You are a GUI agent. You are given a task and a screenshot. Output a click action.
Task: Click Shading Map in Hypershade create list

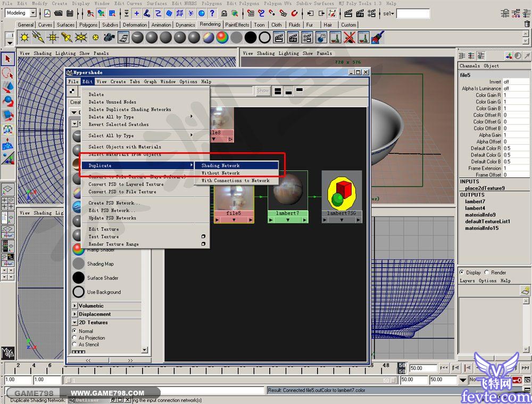click(x=101, y=264)
